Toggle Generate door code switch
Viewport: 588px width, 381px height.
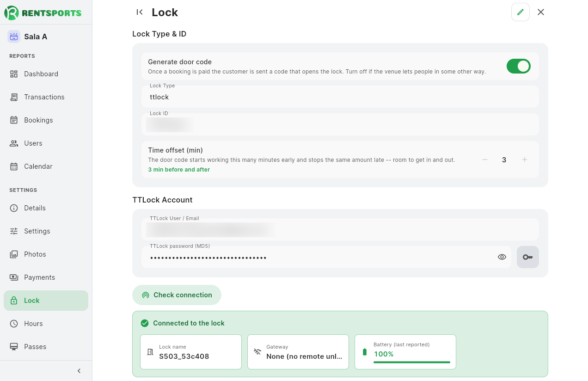click(519, 66)
